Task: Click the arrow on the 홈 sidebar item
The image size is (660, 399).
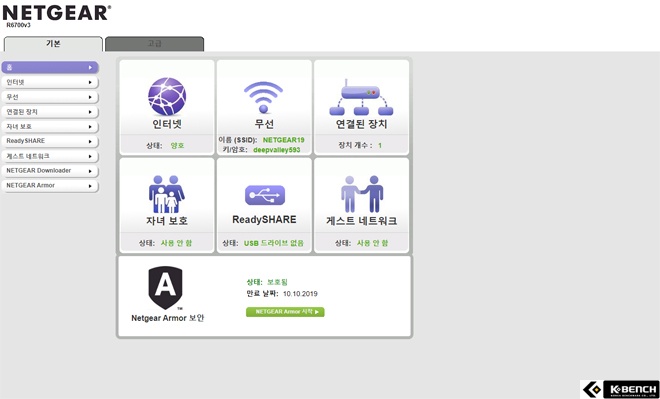Action: coord(90,67)
